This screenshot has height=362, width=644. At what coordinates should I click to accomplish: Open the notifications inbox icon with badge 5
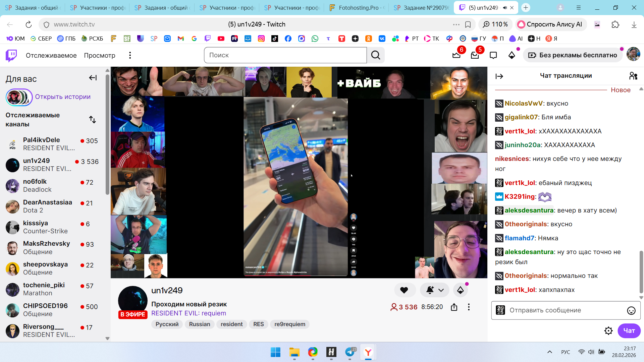click(x=475, y=55)
